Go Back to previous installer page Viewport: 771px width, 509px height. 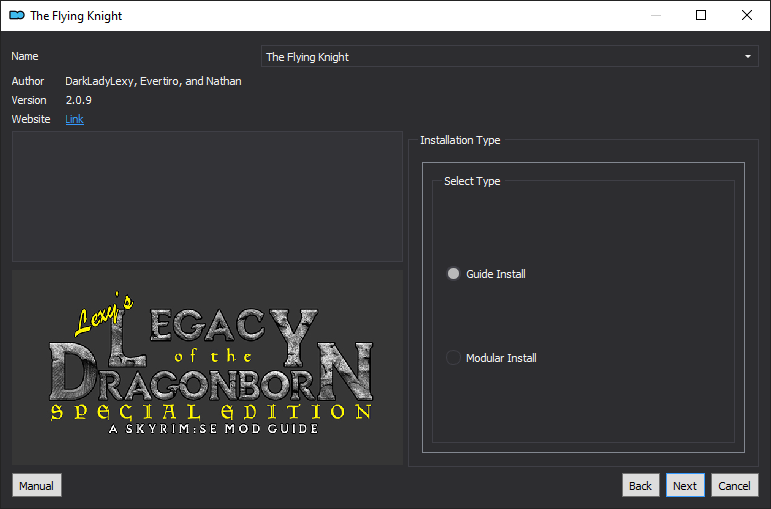coord(640,485)
